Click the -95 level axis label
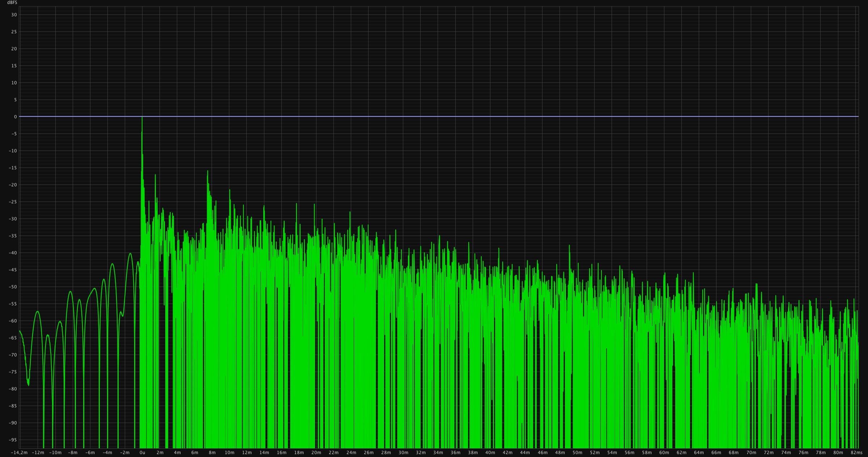 (13, 440)
